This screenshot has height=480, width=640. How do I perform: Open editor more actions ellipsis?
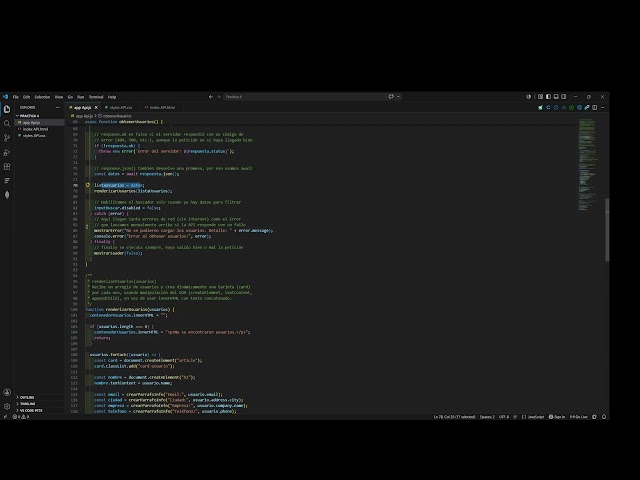pos(602,107)
